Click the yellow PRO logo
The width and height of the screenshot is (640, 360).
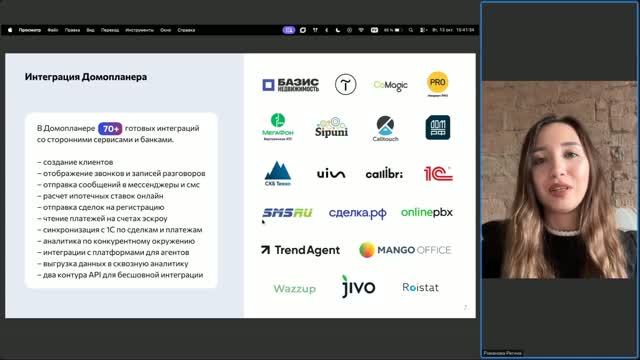438,84
